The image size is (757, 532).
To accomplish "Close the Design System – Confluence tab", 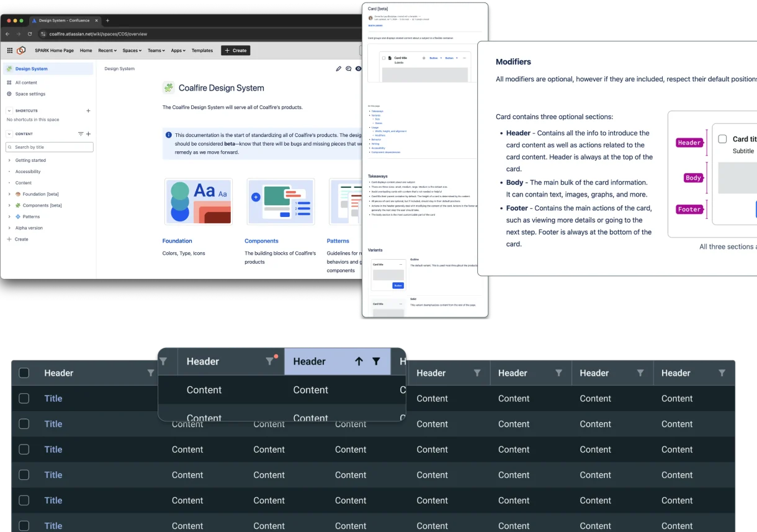I will (x=96, y=20).
